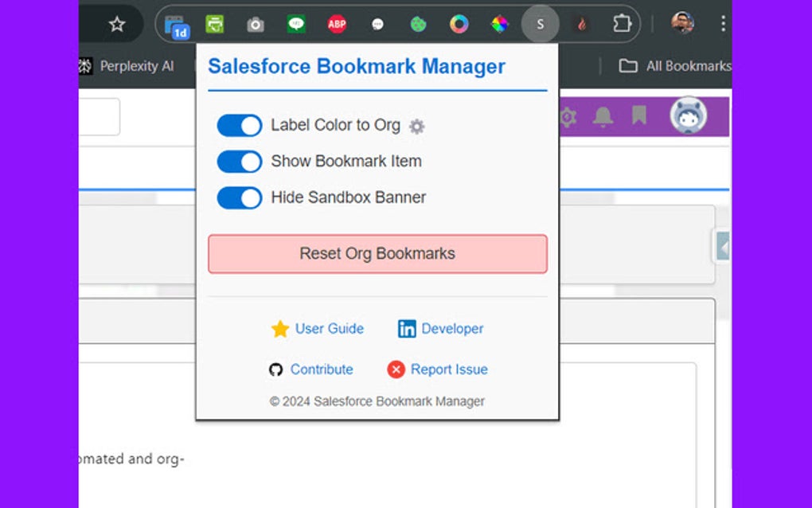Open the Adblock Plus extension icon
Screen dimensions: 812x508
[336, 24]
